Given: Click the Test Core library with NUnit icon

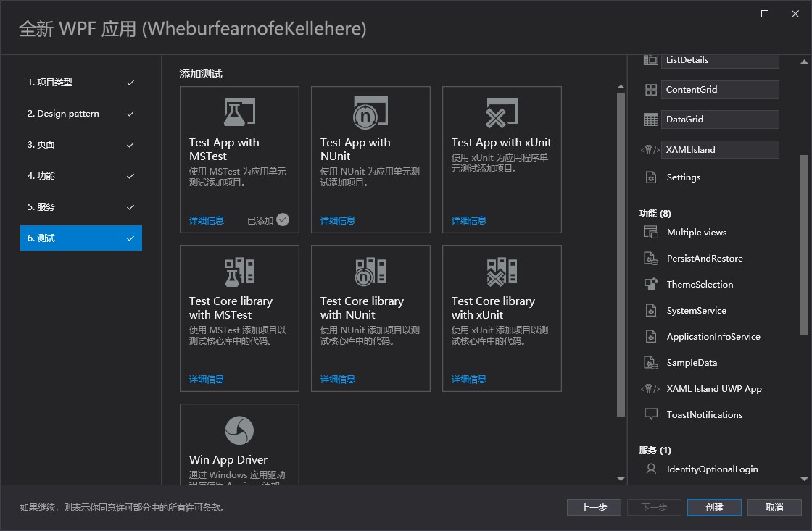Looking at the screenshot, I should [370, 272].
